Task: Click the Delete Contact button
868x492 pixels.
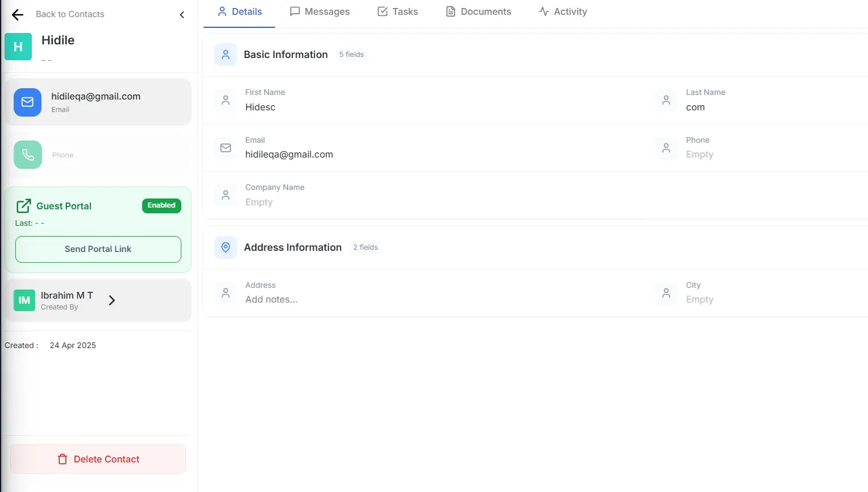Action: point(98,459)
